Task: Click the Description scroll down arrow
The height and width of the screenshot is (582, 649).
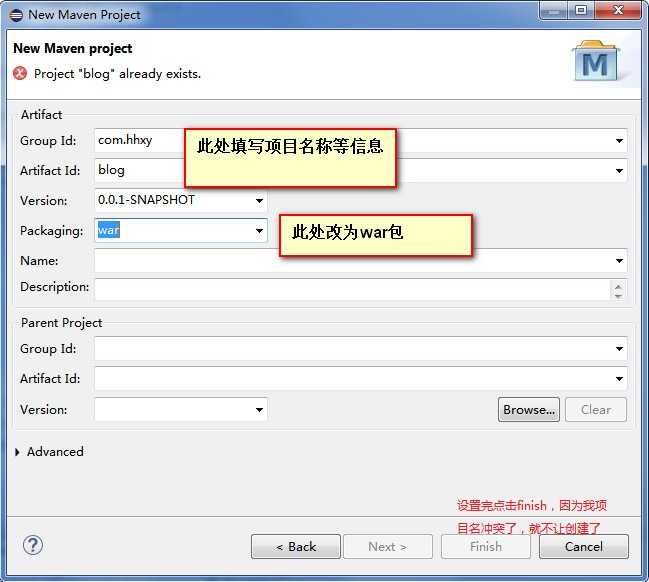Action: (618, 296)
